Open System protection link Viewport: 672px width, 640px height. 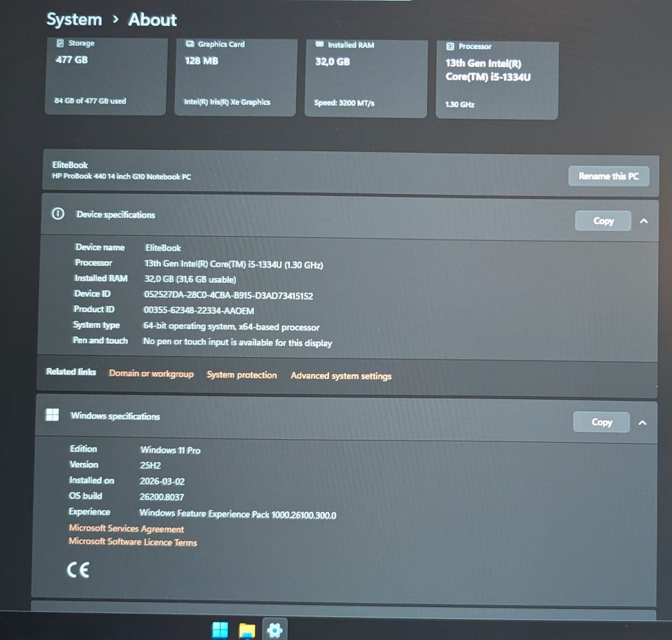pos(241,375)
